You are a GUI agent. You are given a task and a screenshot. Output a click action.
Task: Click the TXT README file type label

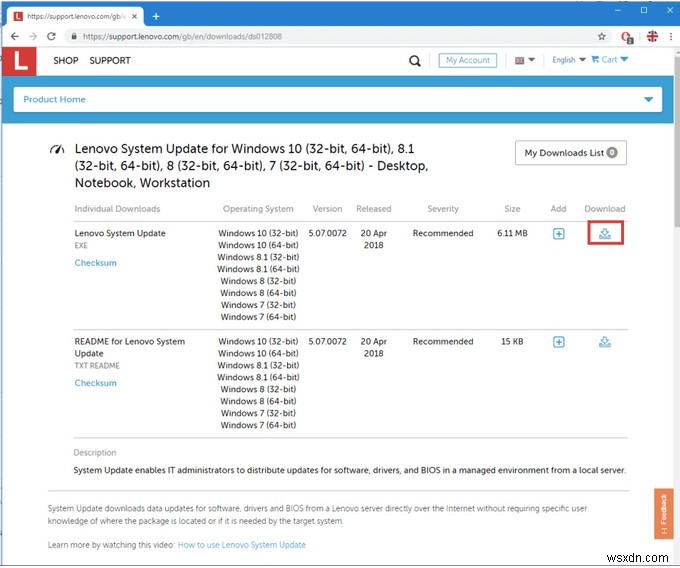97,366
